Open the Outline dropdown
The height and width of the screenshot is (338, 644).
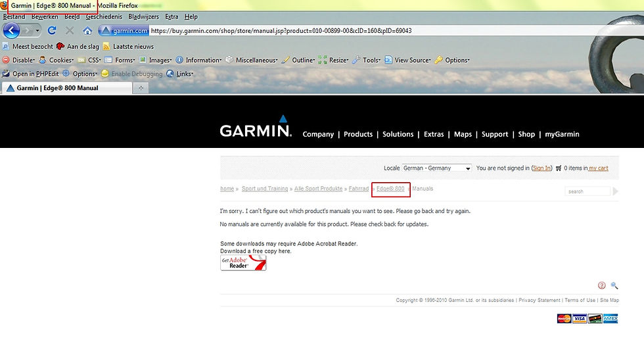(298, 60)
